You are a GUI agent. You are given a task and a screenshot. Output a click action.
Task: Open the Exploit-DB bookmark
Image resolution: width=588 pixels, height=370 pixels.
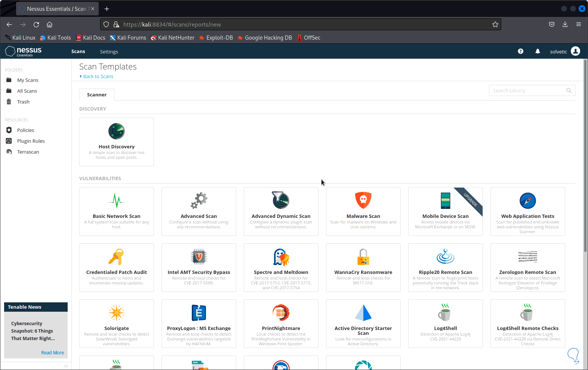tap(216, 38)
